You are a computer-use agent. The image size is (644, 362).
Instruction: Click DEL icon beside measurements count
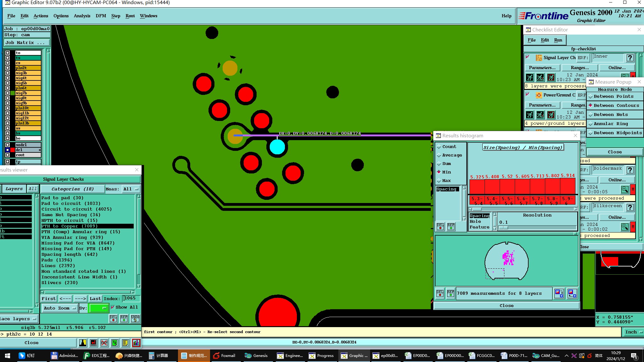[x=440, y=293]
